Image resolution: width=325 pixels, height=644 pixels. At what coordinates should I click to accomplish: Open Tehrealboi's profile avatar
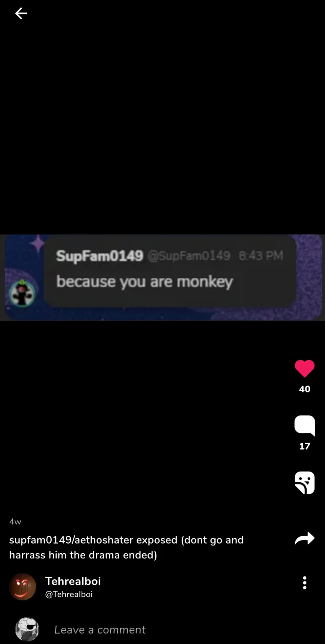pyautogui.click(x=22, y=587)
